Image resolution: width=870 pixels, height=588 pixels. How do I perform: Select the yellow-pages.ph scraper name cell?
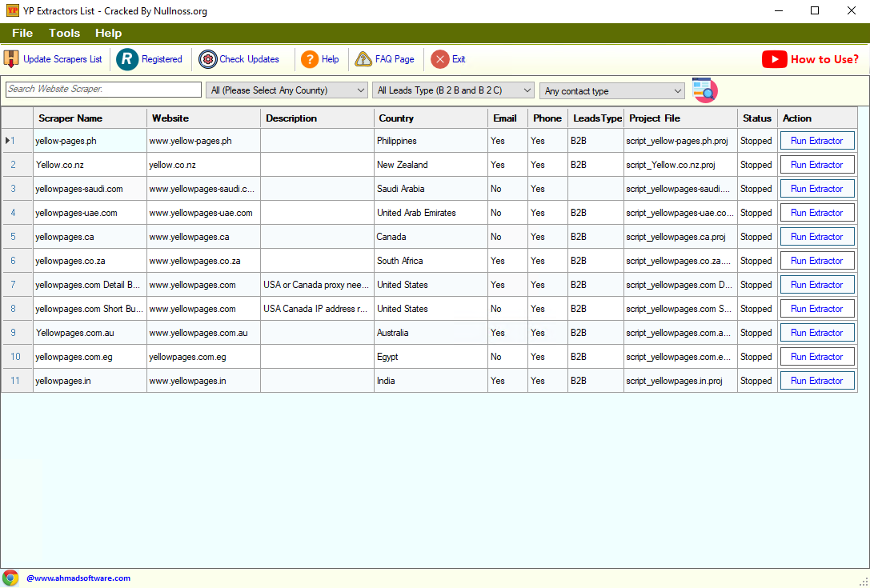pyautogui.click(x=90, y=141)
